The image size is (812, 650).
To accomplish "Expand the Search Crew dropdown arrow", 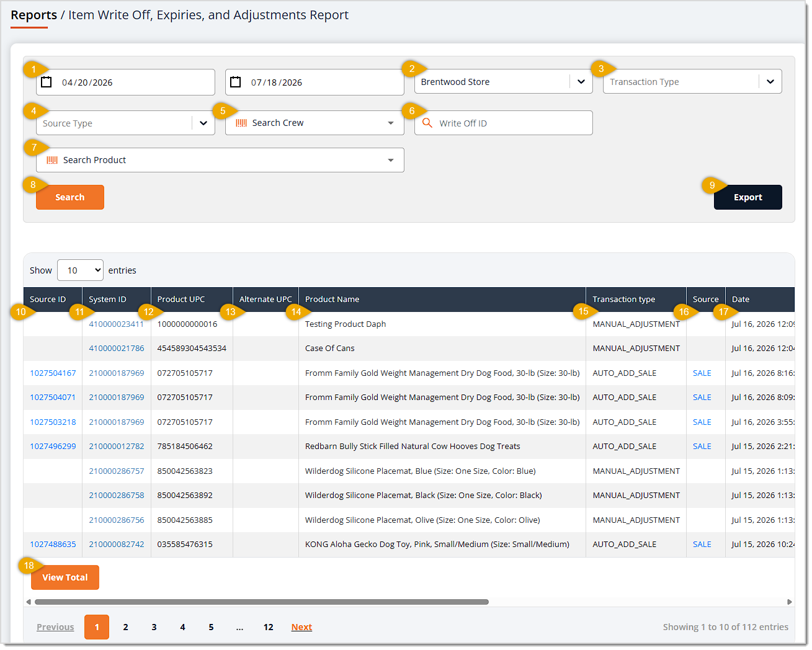I will tap(391, 123).
